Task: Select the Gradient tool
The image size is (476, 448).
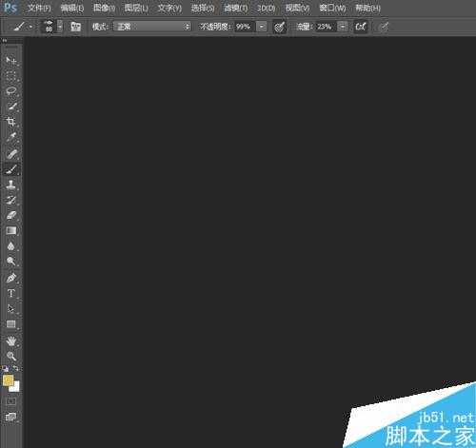Action: [x=10, y=230]
